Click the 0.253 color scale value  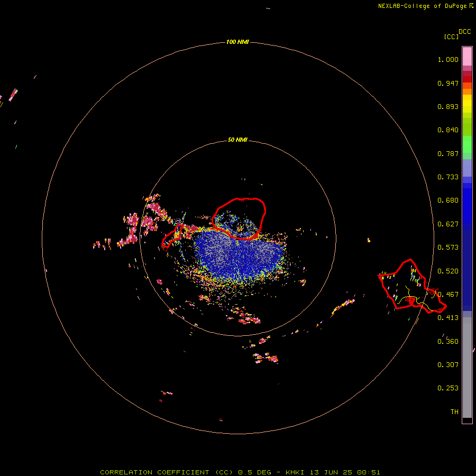[x=448, y=388]
